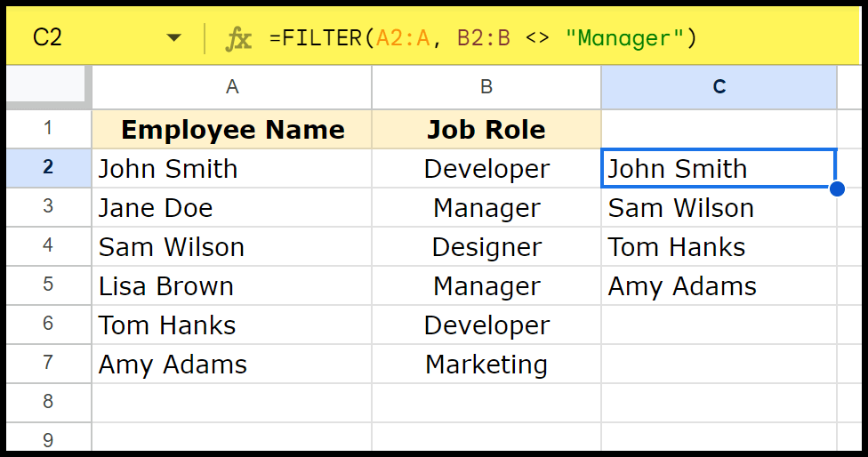Image resolution: width=868 pixels, height=457 pixels.
Task: Click Tom Hanks in column A
Action: 232,325
